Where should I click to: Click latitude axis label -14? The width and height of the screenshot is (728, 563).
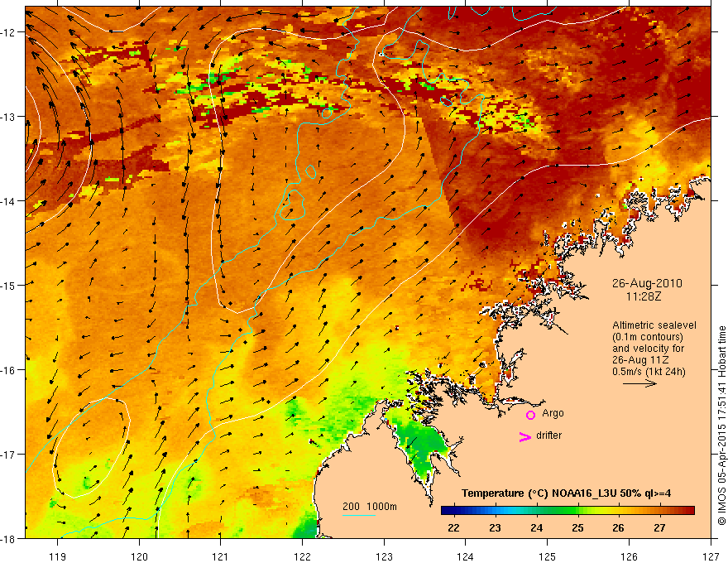tap(9, 201)
